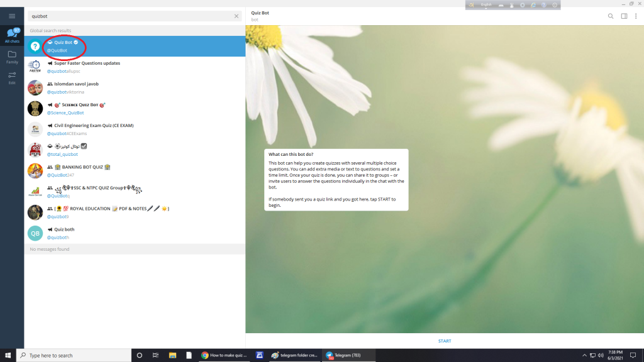
Task: Open the Family chat folder
Action: (x=12, y=57)
